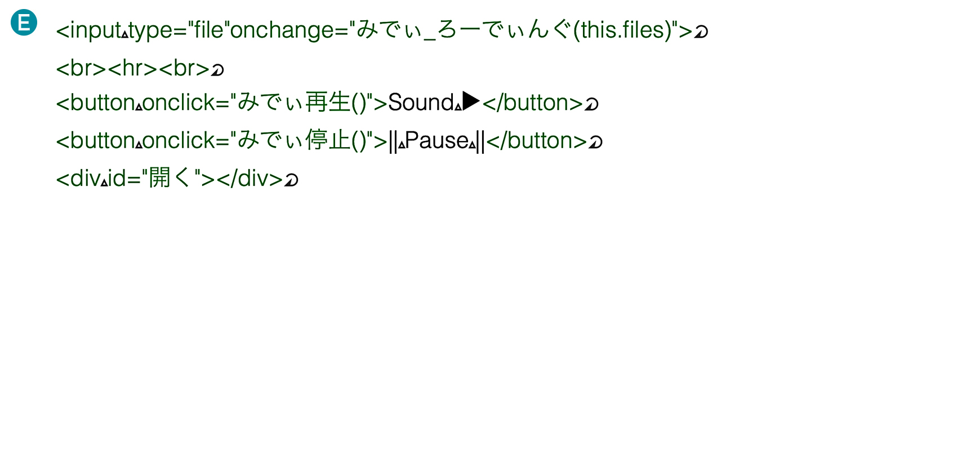Image resolution: width=980 pixels, height=451 pixels.
Task: Click the return mark after the Pause button line
Action: pos(595,142)
